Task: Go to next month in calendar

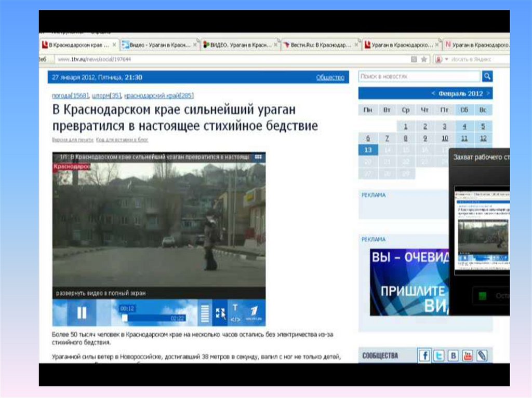Action: tap(488, 93)
